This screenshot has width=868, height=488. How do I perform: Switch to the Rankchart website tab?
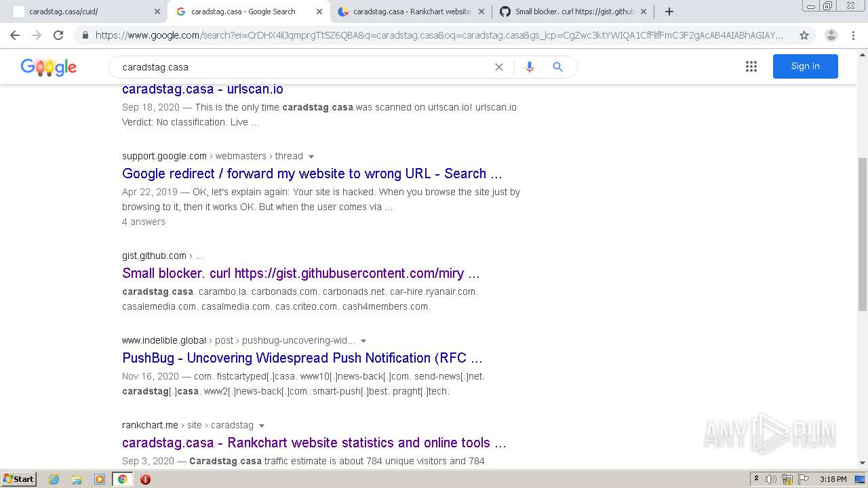coord(410,12)
